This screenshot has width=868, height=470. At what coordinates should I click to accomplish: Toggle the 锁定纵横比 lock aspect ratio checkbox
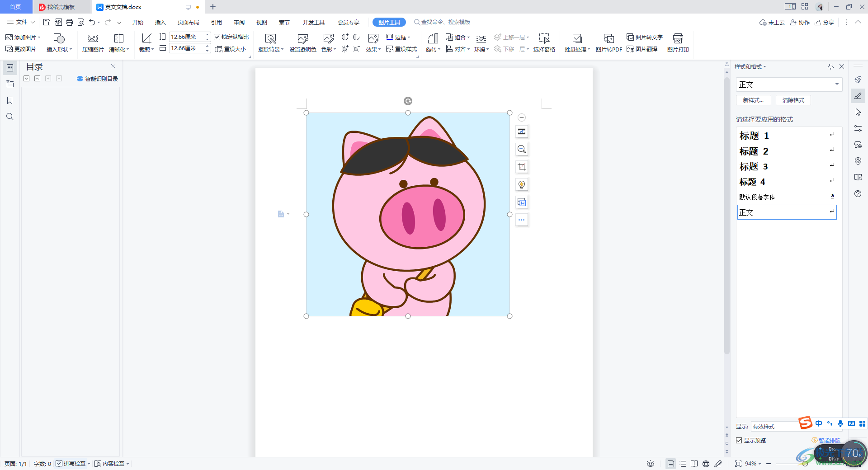point(217,37)
